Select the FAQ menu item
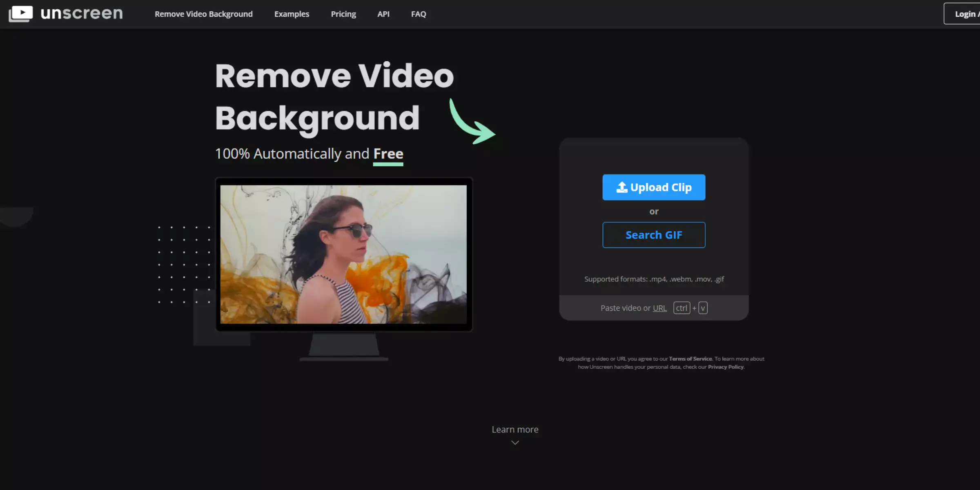Screen dimensions: 980x490 point(419,14)
